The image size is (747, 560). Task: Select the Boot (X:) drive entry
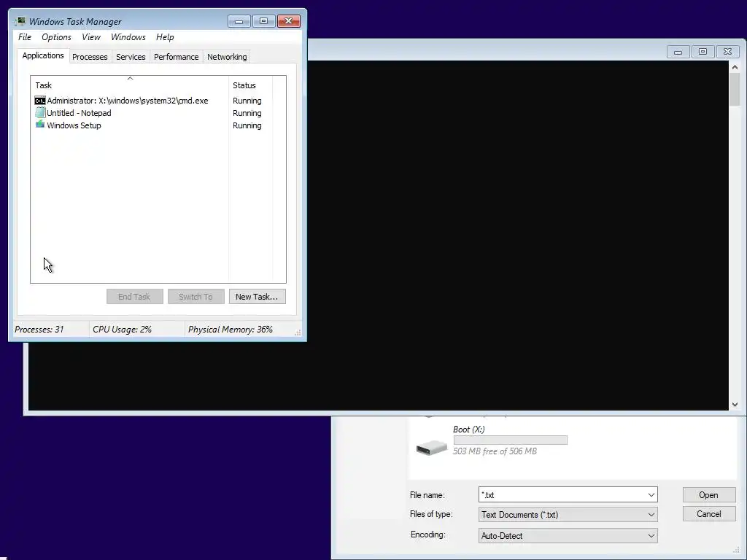point(492,440)
